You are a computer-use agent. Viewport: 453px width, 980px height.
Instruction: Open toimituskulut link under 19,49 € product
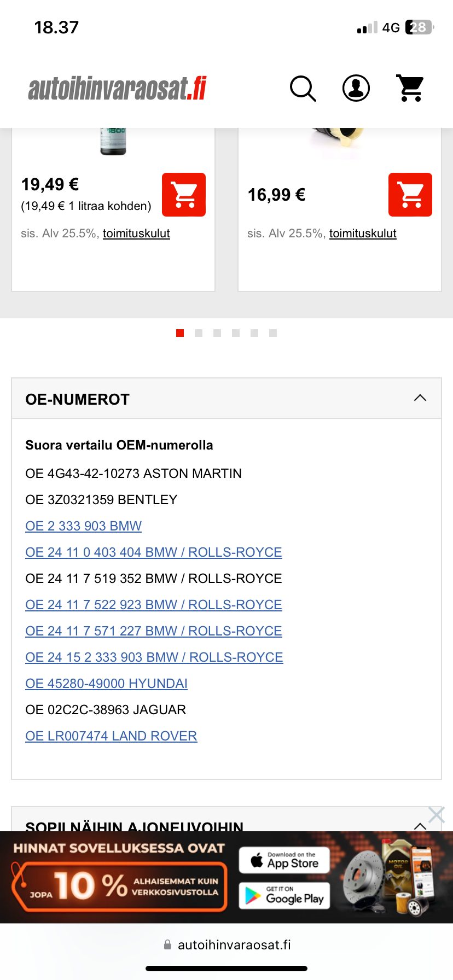[x=136, y=234]
